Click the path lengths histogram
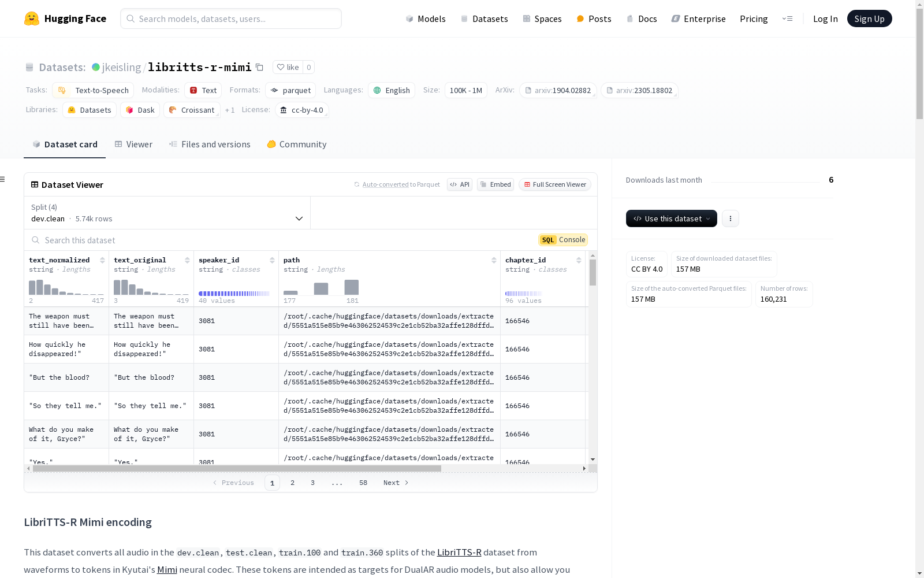 pos(321,287)
